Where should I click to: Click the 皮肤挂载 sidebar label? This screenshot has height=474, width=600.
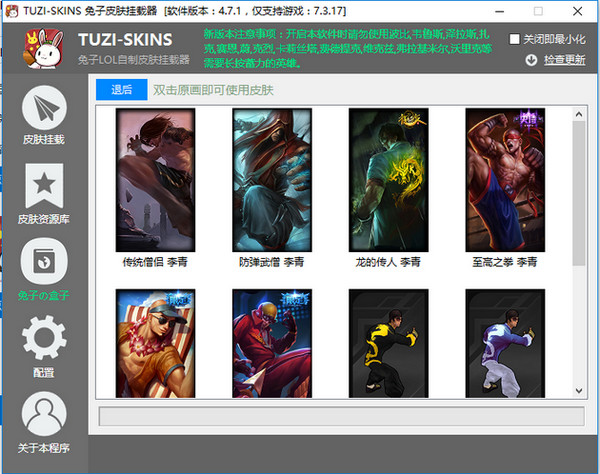(44, 140)
